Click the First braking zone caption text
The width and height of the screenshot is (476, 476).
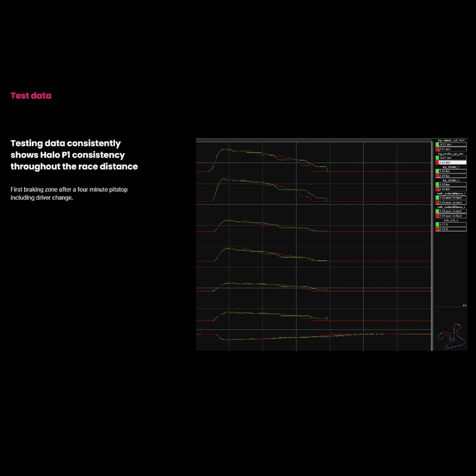pos(69,193)
